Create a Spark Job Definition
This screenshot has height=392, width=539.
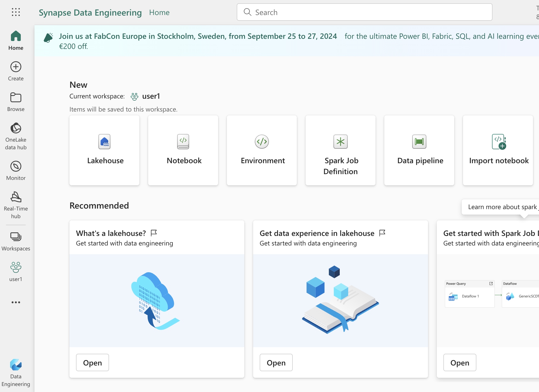click(341, 150)
